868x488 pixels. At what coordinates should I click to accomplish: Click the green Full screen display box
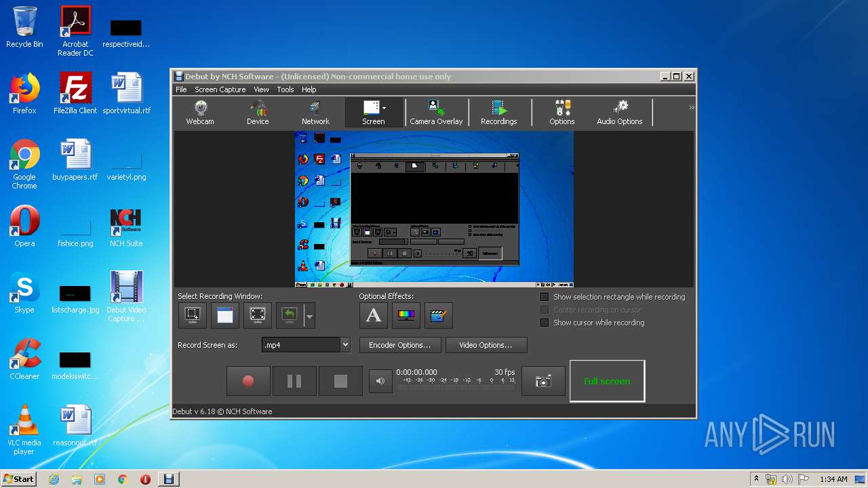(x=607, y=381)
